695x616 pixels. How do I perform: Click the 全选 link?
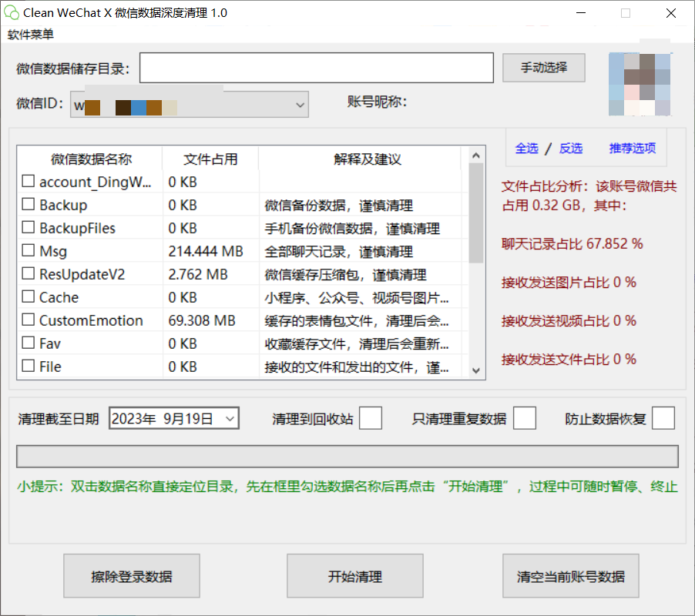[x=526, y=148]
